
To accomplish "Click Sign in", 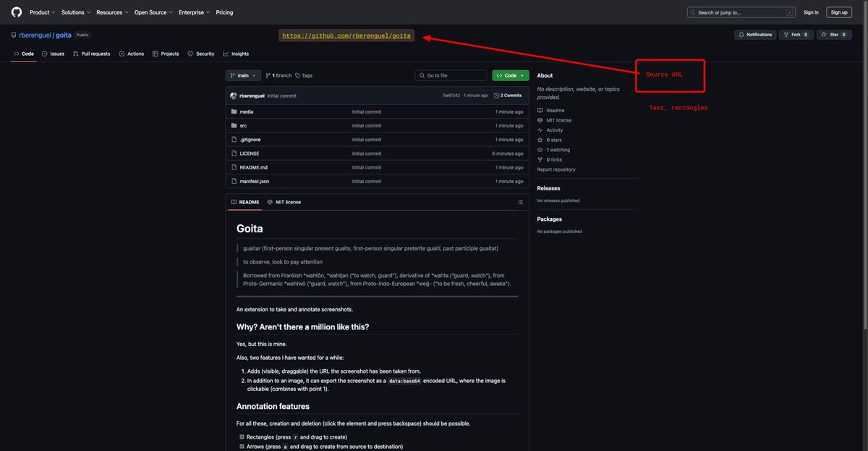I will 812,12.
